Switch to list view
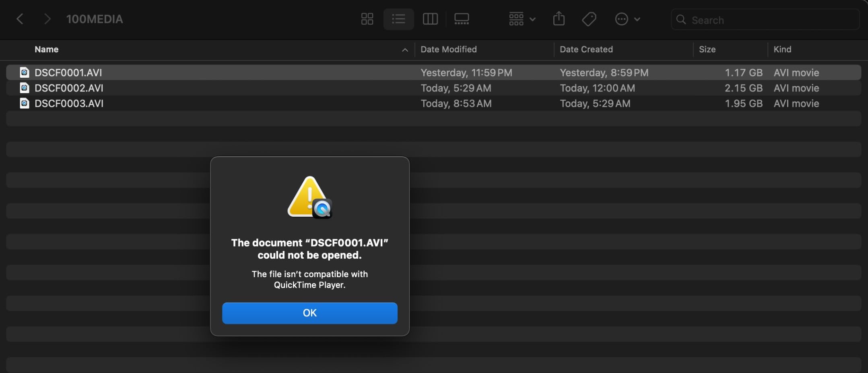The width and height of the screenshot is (868, 373). point(398,19)
